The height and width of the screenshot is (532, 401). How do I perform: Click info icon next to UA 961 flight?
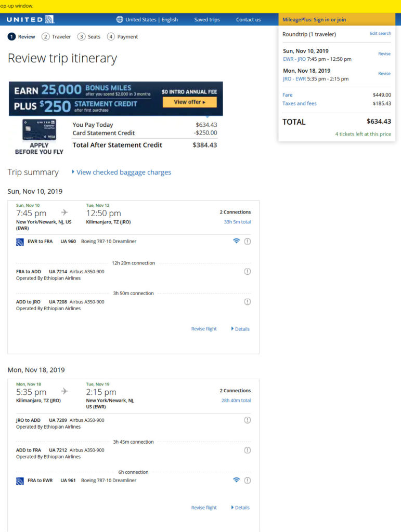[248, 480]
